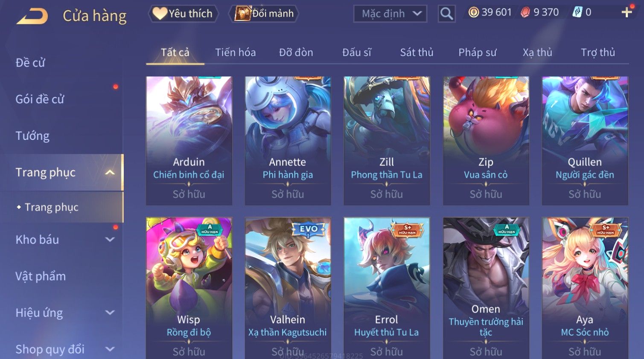Open the Mặc định sort dropdown

coord(390,14)
